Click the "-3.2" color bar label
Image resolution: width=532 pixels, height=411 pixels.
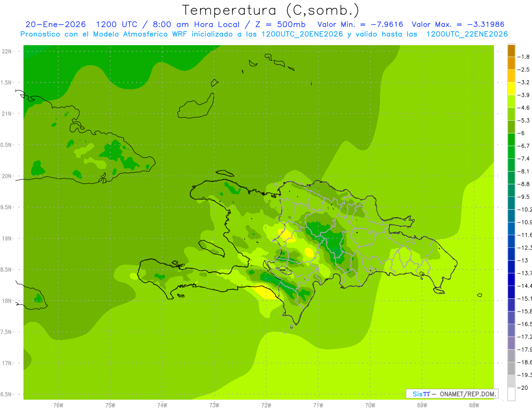[523, 82]
